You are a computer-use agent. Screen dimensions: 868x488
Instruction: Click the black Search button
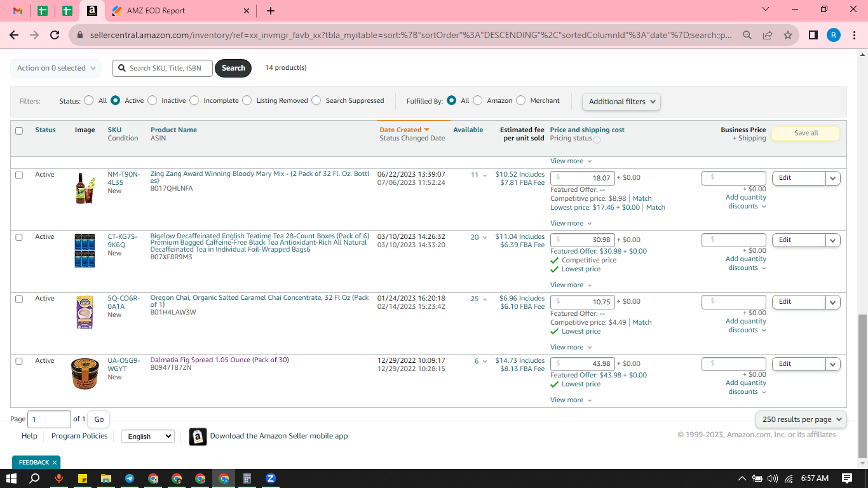tap(233, 68)
